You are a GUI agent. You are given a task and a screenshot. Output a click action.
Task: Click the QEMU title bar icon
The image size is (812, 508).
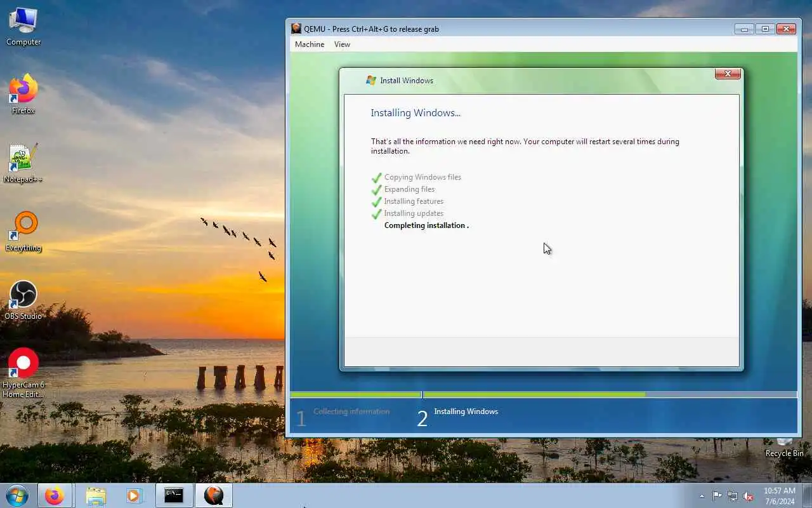point(296,29)
